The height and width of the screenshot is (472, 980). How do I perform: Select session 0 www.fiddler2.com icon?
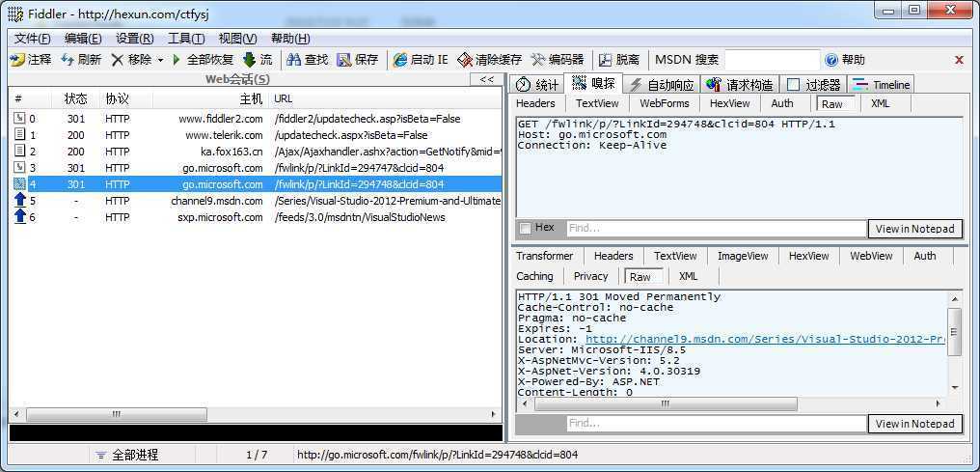coord(20,118)
